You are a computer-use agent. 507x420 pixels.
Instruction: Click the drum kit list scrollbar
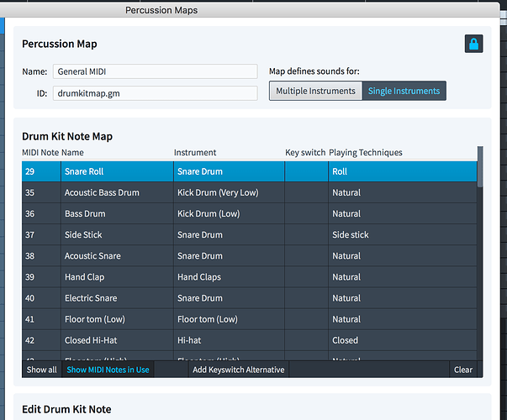click(480, 166)
